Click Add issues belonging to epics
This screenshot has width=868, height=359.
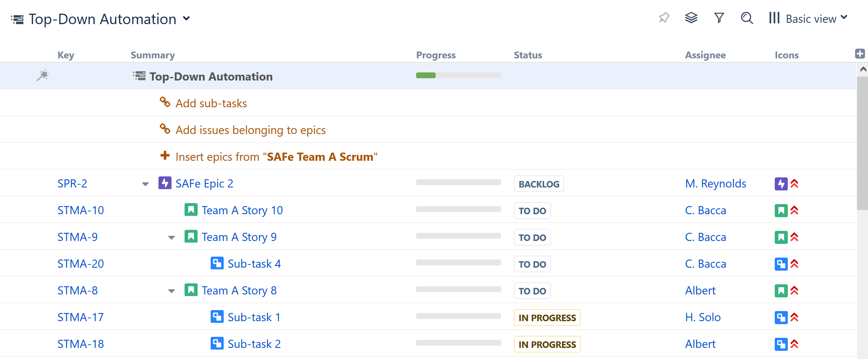[250, 130]
